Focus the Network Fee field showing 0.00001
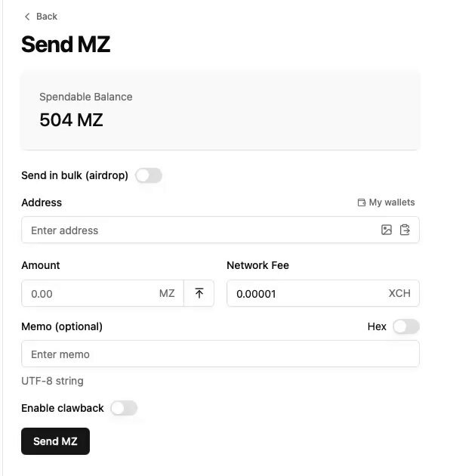This screenshot has height=476, width=453. point(323,293)
